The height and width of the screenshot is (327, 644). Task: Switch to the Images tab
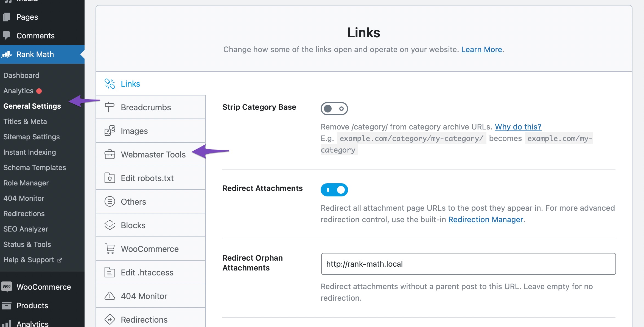[x=151, y=131]
